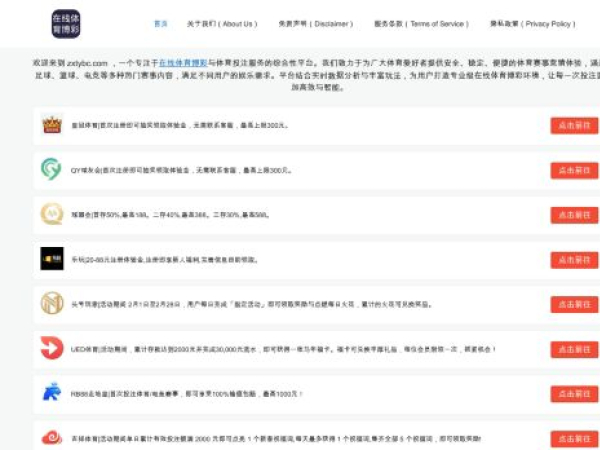Click the round gold logo in third row
This screenshot has height=450, width=600.
click(52, 214)
